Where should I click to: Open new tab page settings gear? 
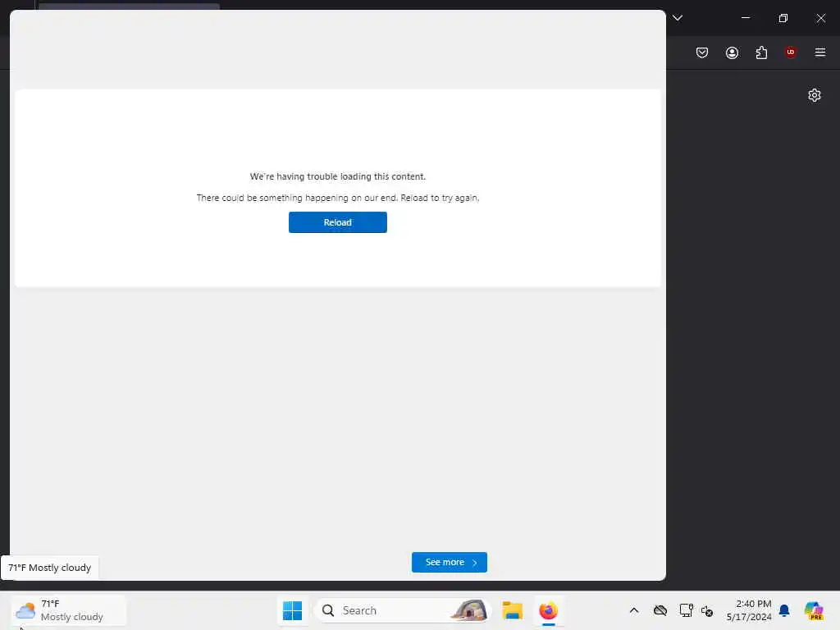click(x=815, y=95)
